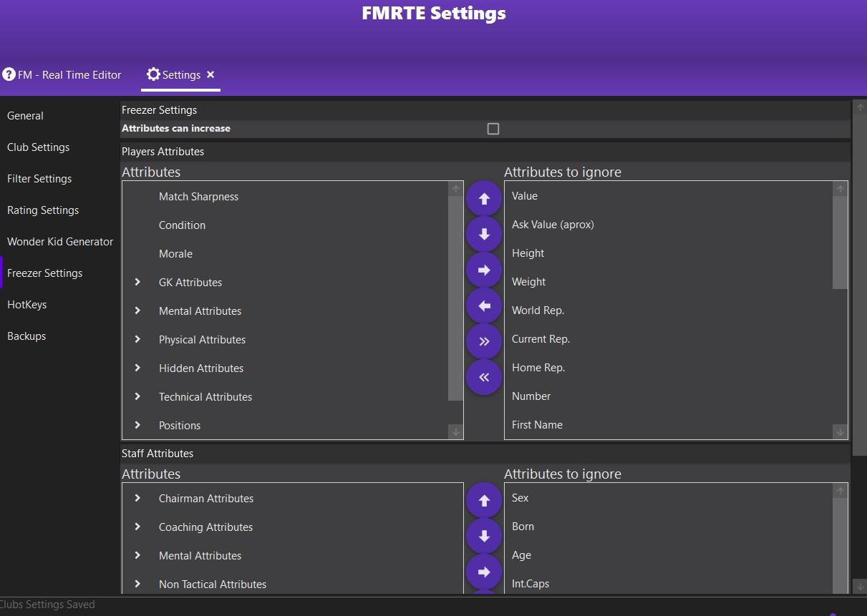Screen dimensions: 867x616
Task: Expand the Technical Attributes group
Action: (x=137, y=396)
